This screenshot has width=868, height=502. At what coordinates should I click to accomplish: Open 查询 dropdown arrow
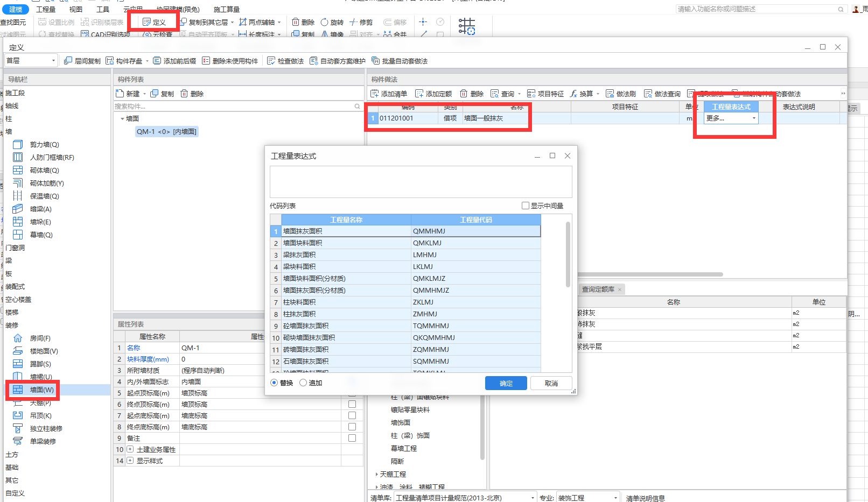click(x=519, y=94)
